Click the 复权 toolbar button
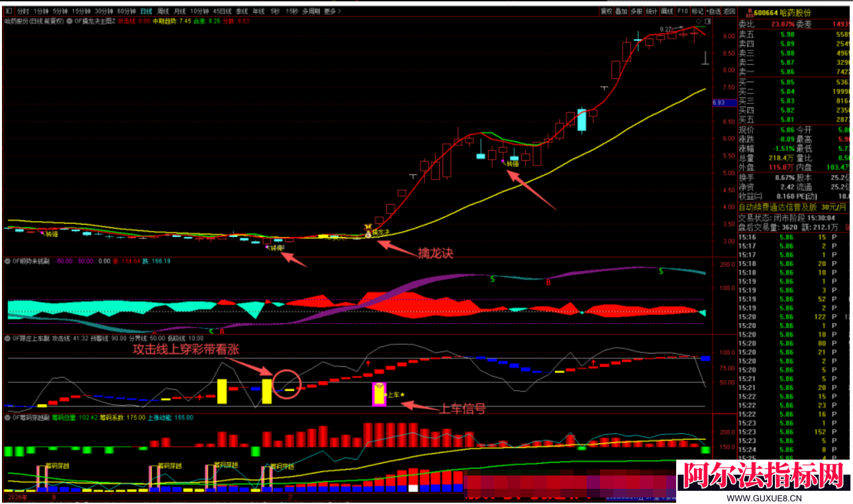 click(606, 11)
